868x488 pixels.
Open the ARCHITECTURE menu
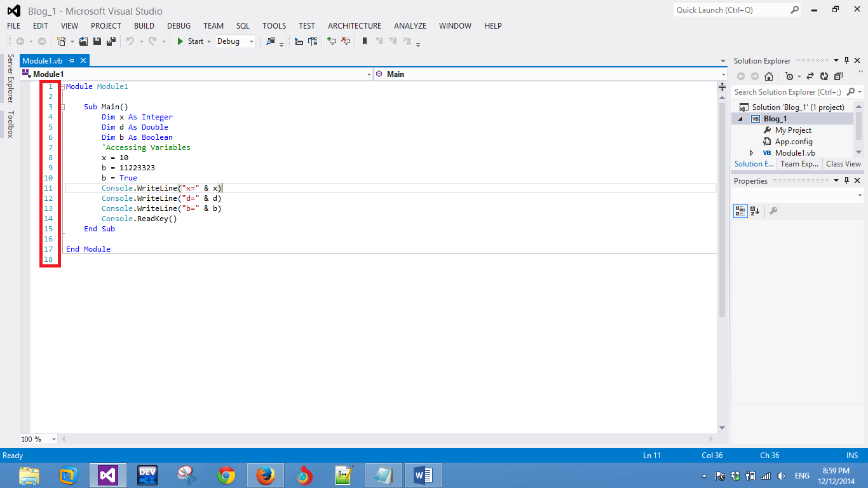pos(354,26)
